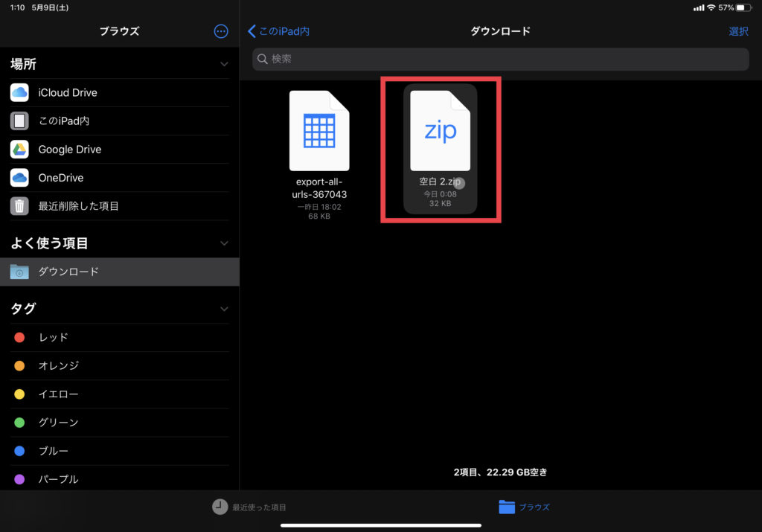Click the このiPad内 device icon
The image size is (762, 532).
[x=19, y=121]
